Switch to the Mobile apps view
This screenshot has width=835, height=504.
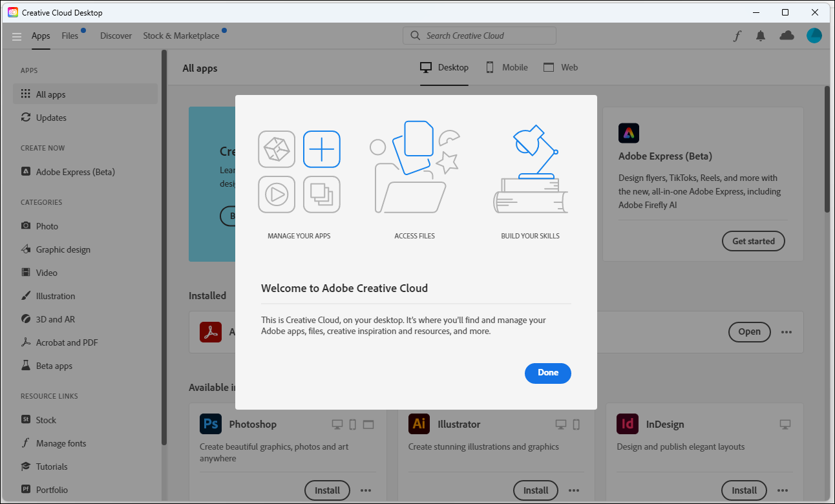click(x=507, y=67)
